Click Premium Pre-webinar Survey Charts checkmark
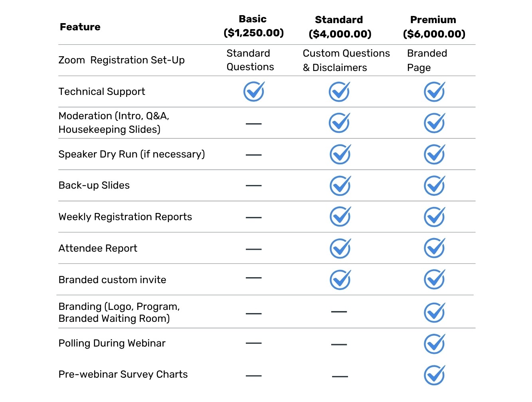The width and height of the screenshot is (532, 402). 434,375
